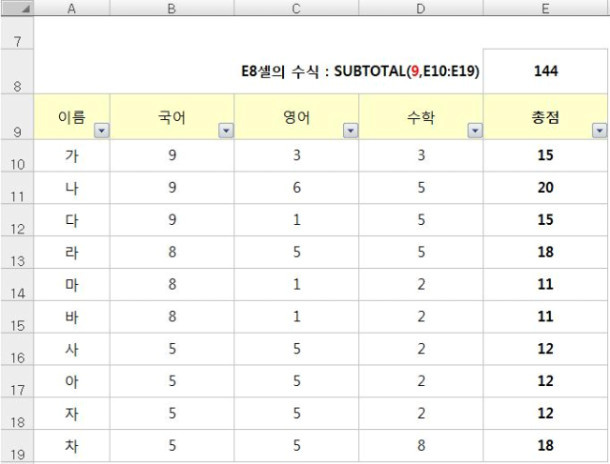Select row 15 header
This screenshot has height=464, width=610.
coord(17,317)
